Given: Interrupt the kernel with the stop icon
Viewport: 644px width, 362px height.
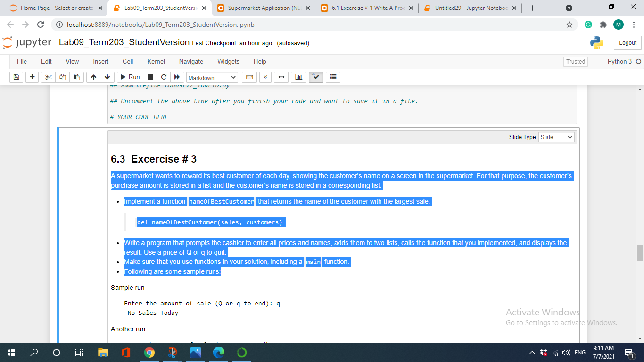Looking at the screenshot, I should (x=150, y=77).
